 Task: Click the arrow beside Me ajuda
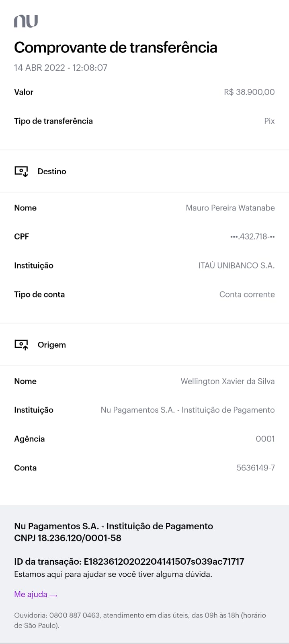click(x=53, y=595)
